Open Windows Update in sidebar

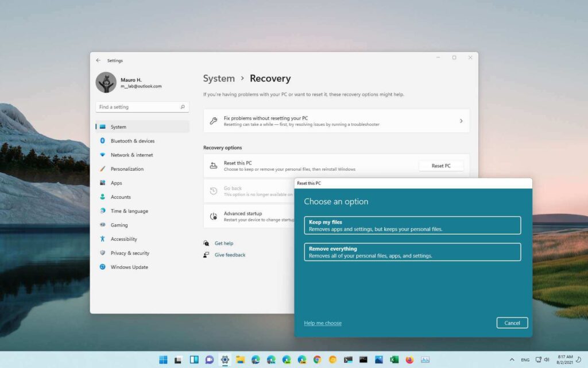[x=142, y=267]
